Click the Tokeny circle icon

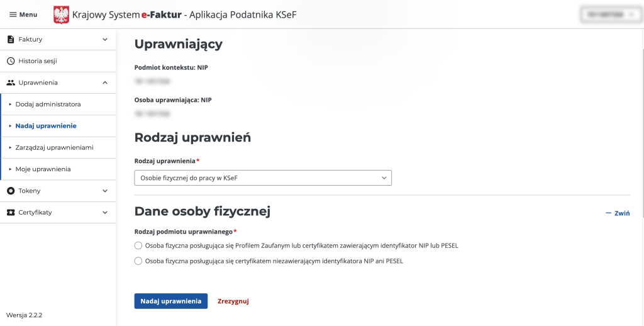tap(11, 191)
